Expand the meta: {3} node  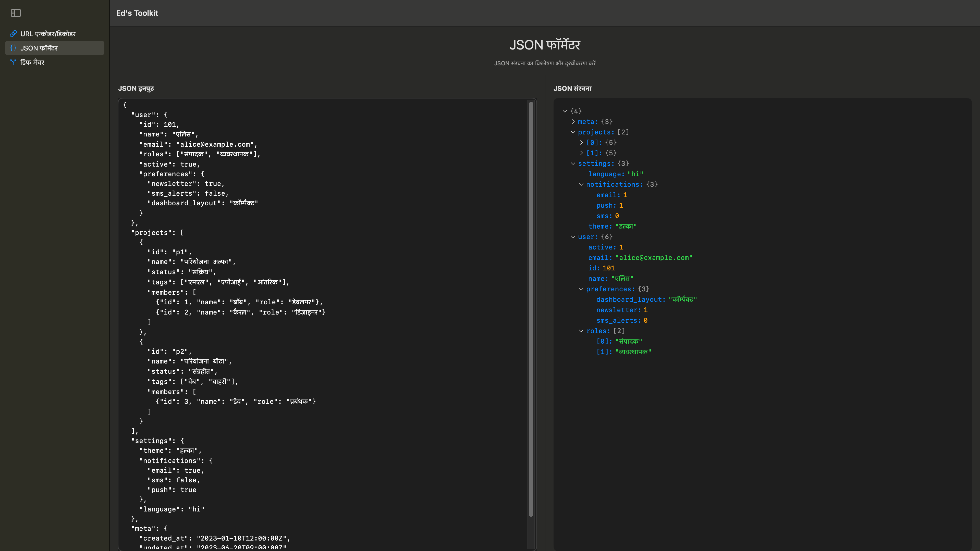(573, 122)
